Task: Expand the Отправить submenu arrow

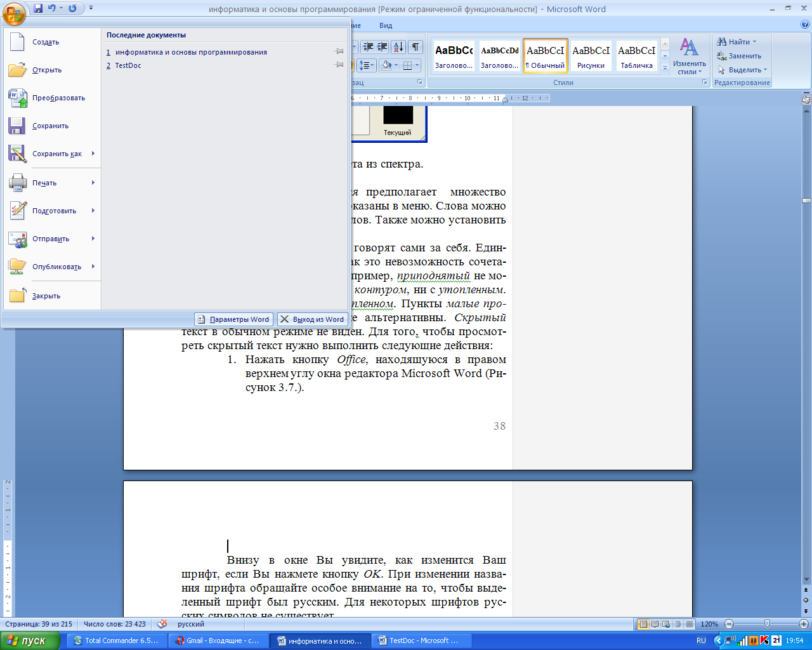Action: (x=93, y=239)
